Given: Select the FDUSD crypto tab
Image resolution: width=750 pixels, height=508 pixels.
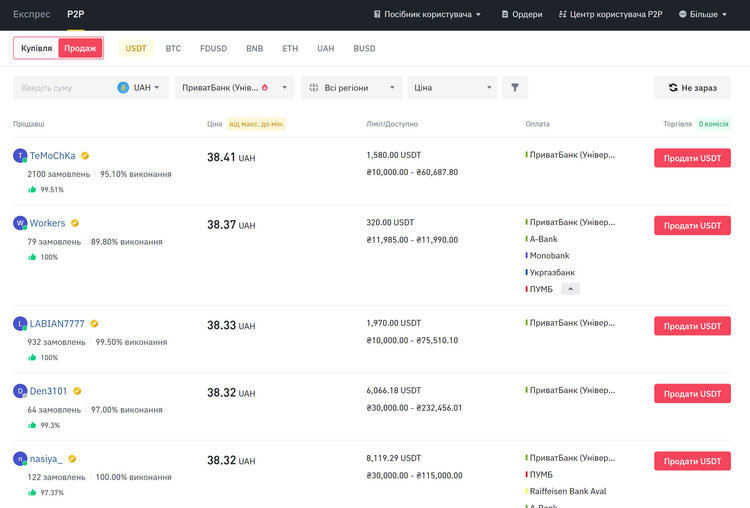Looking at the screenshot, I should 213,48.
